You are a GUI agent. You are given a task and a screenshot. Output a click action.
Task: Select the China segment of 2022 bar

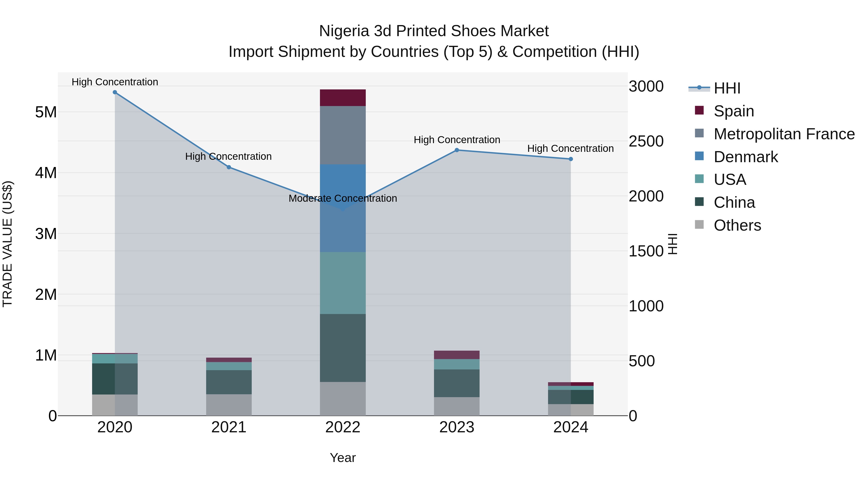[x=343, y=348]
